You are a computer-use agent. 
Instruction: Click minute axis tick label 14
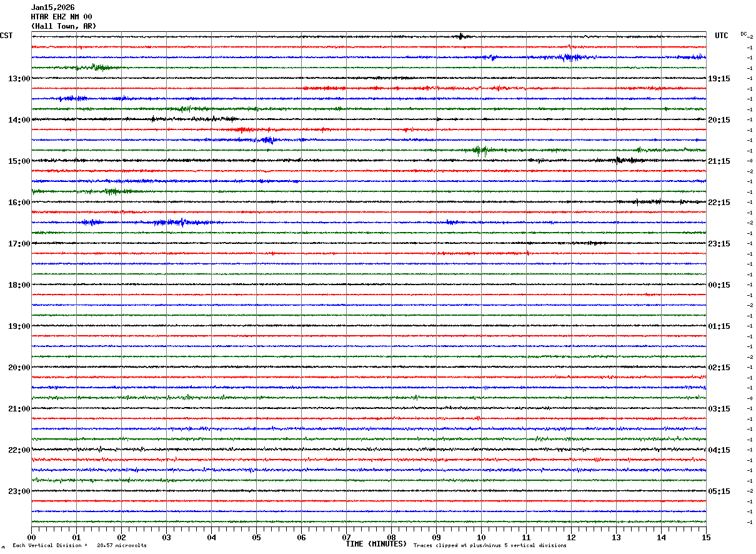coord(661,538)
